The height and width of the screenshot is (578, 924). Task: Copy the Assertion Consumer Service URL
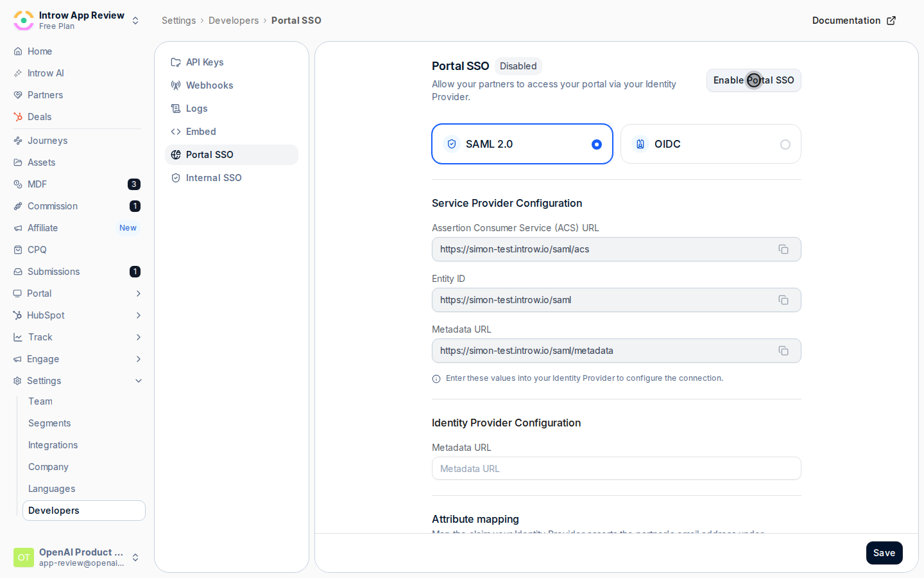coord(783,249)
